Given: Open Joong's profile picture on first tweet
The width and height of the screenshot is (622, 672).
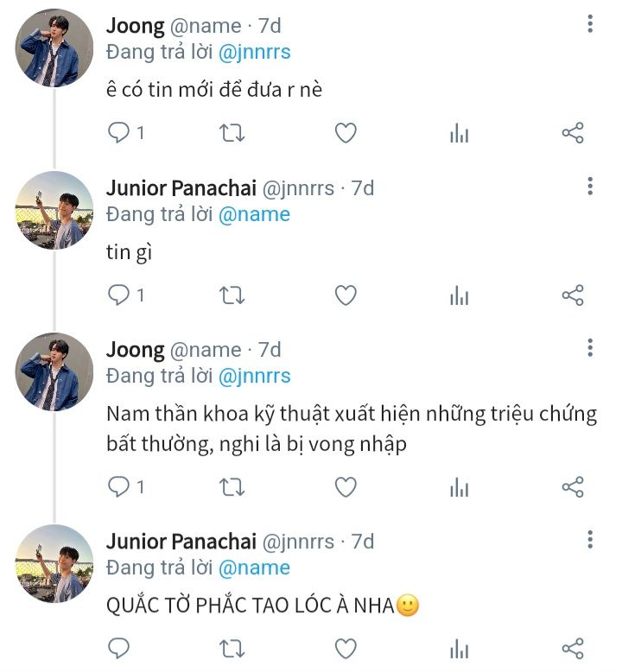Looking at the screenshot, I should (54, 48).
